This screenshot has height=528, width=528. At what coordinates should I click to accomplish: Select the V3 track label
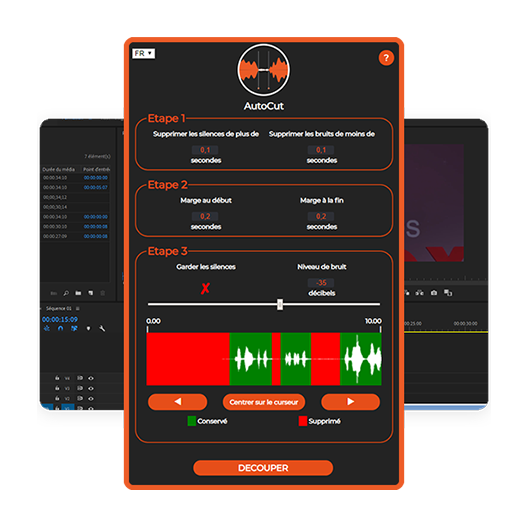coord(67,389)
